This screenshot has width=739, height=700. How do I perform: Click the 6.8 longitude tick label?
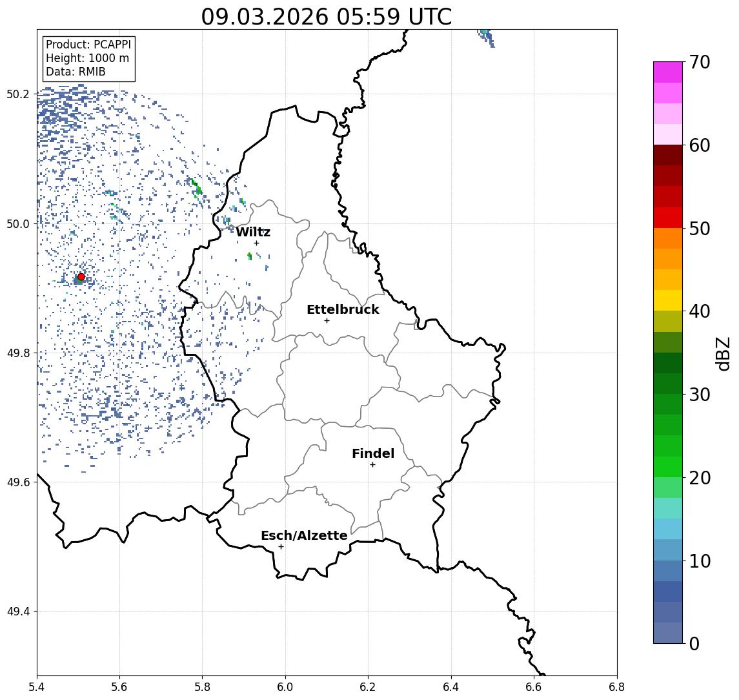point(617,687)
